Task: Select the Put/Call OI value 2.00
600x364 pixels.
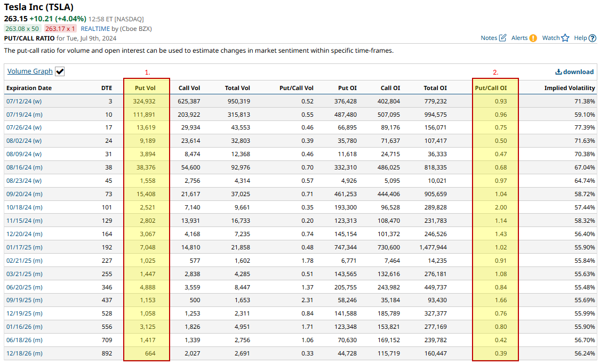Action: (x=500, y=207)
